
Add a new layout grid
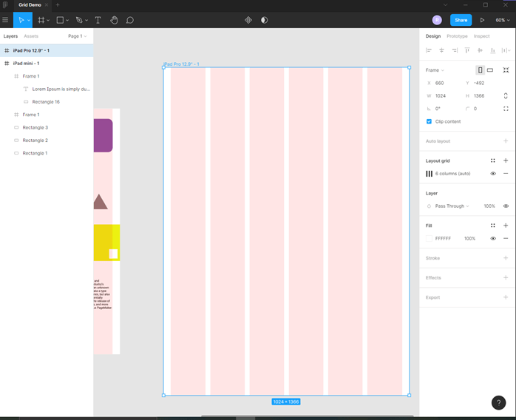coord(506,160)
